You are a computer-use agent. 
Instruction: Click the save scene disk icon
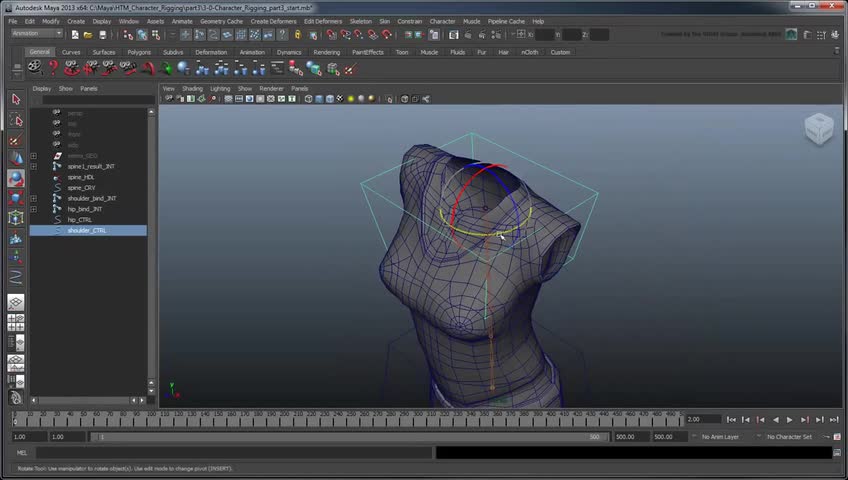(x=102, y=34)
